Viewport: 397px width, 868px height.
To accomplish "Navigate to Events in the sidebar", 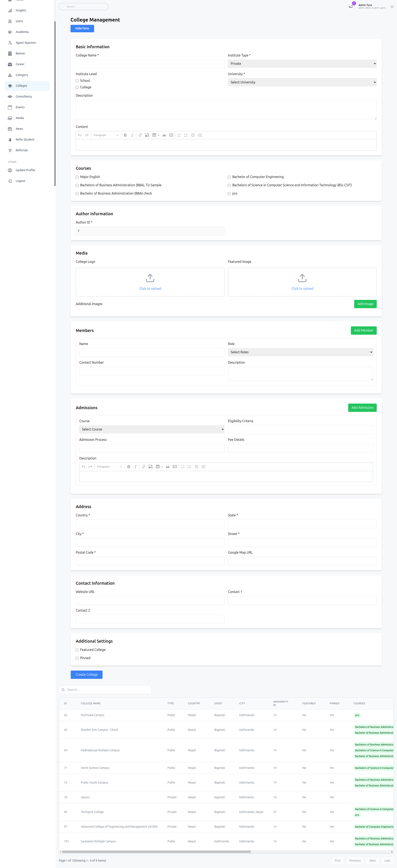I will pos(20,107).
